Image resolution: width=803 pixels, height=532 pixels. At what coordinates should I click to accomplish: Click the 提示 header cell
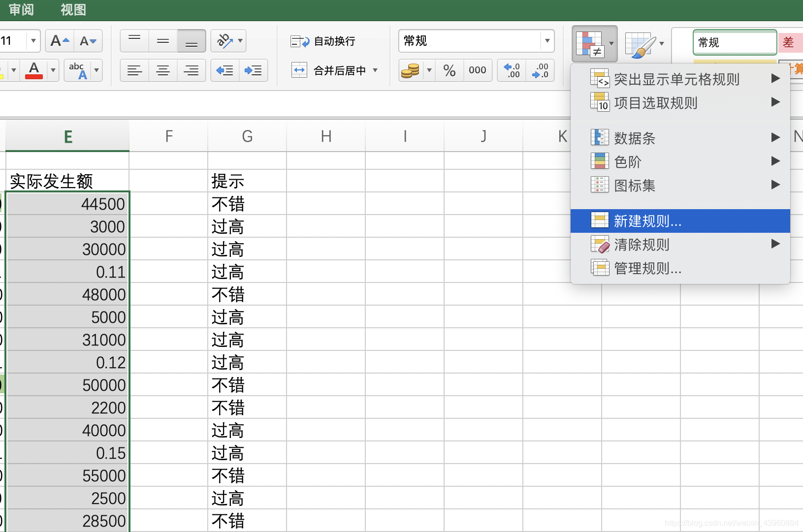(247, 181)
